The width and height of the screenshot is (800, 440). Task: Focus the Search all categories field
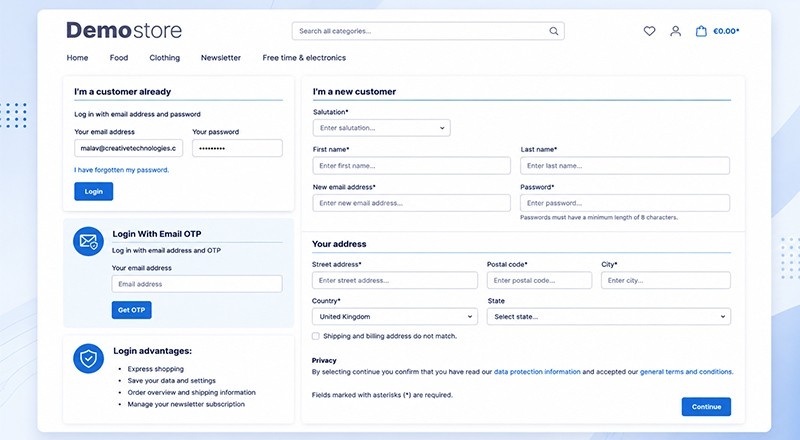point(428,31)
